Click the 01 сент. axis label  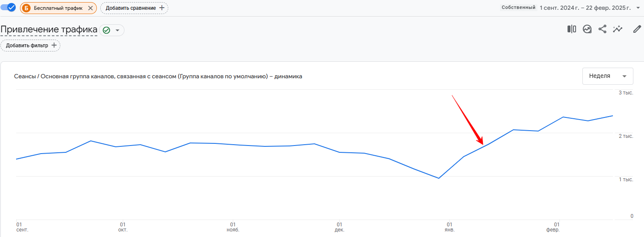pyautogui.click(x=22, y=227)
